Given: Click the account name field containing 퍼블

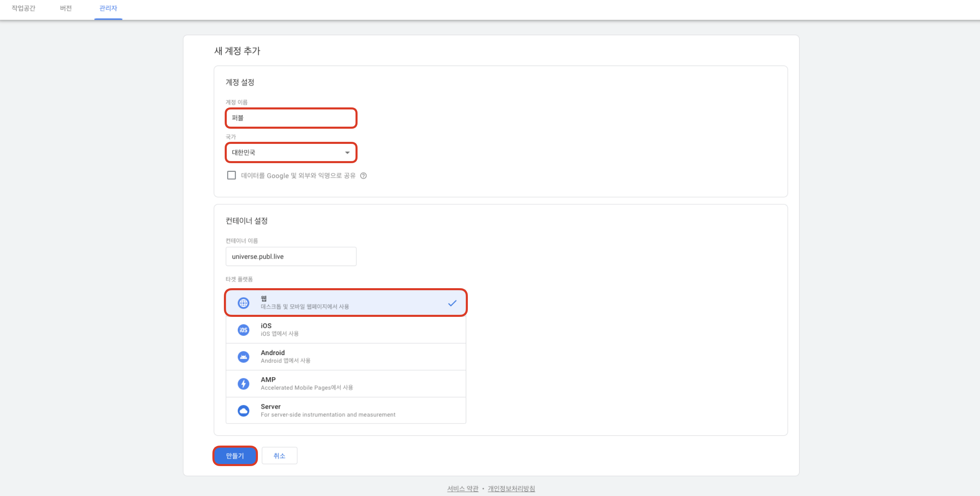Looking at the screenshot, I should [290, 118].
